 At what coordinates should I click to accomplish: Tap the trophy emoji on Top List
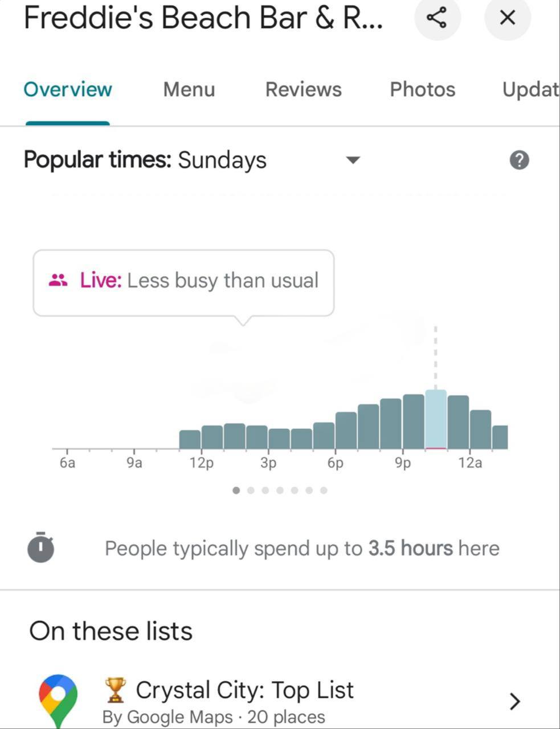[116, 690]
